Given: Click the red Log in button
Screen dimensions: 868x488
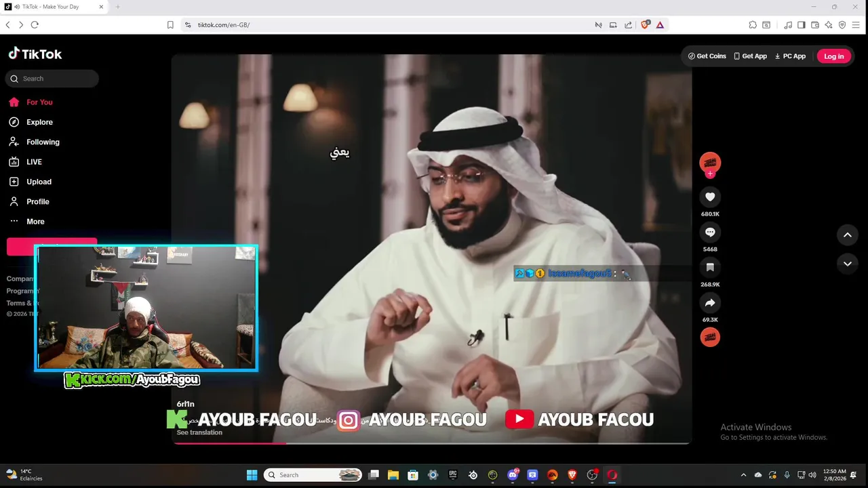Looking at the screenshot, I should tap(833, 56).
